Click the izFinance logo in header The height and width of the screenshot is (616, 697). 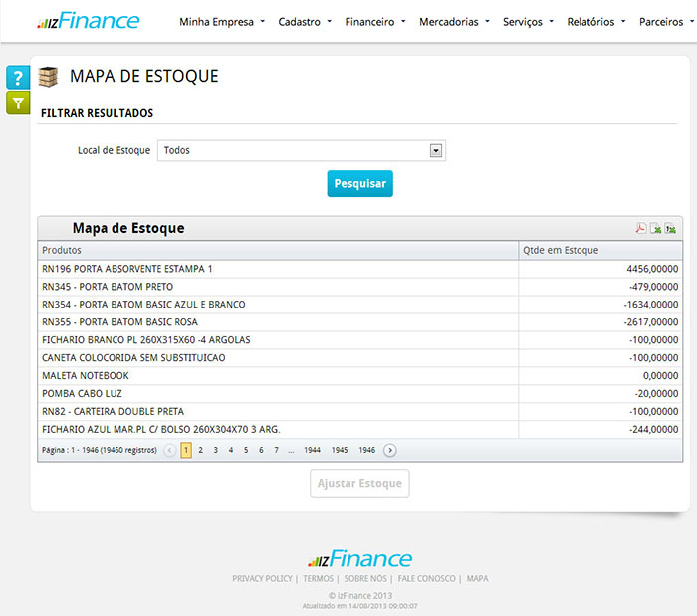(x=88, y=21)
